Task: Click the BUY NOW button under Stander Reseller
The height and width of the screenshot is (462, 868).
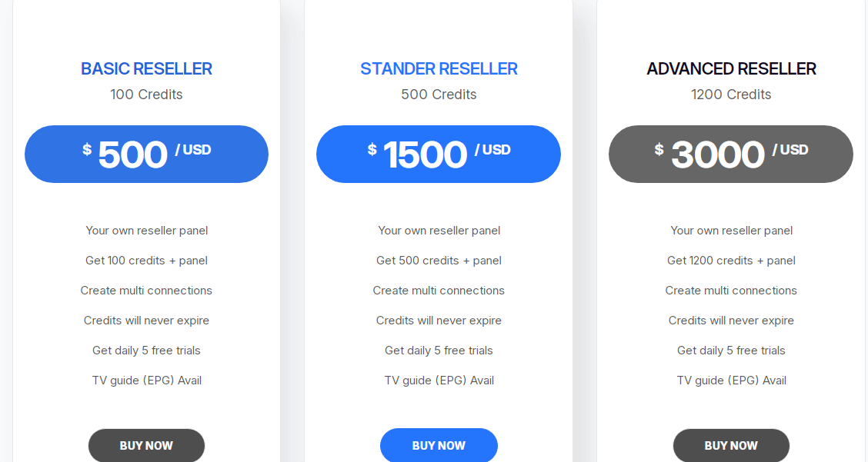Action: [x=439, y=445]
